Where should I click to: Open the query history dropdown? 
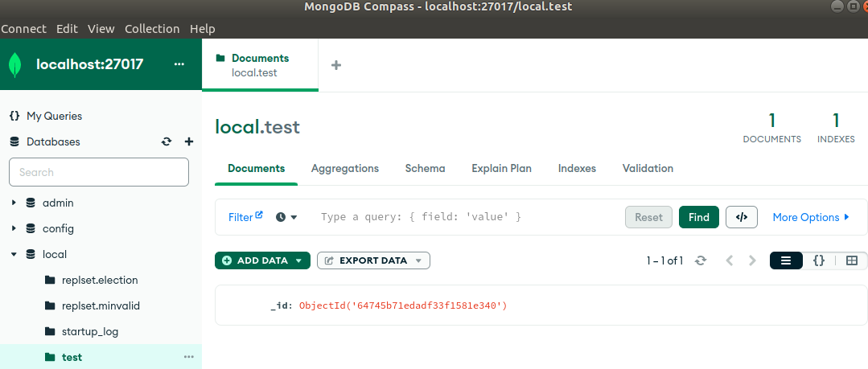286,217
